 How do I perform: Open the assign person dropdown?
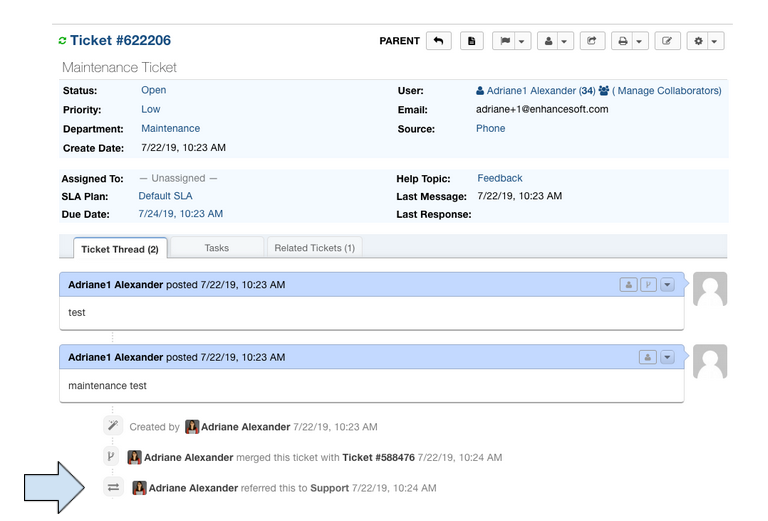pos(555,41)
